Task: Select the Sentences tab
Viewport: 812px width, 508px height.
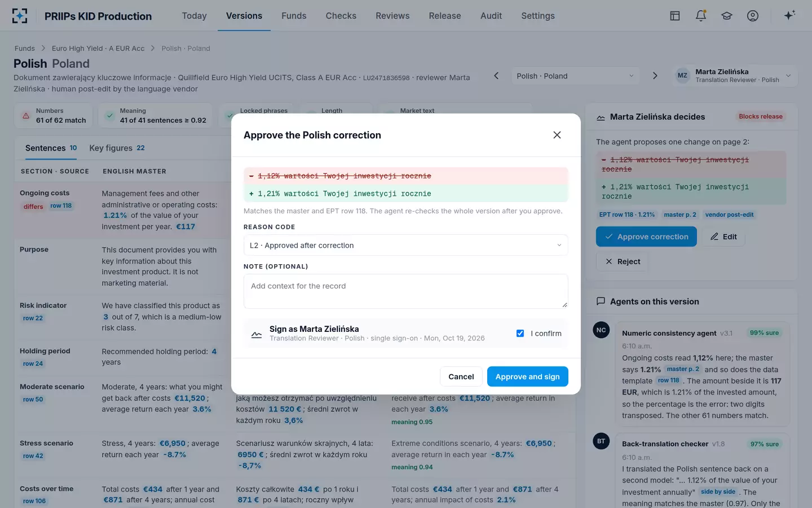Action: click(51, 148)
